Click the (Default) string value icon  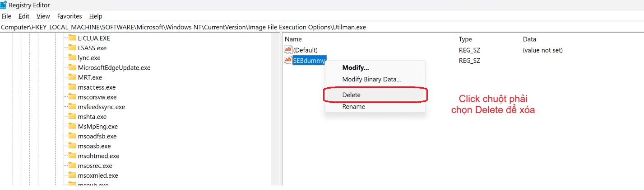pos(288,50)
